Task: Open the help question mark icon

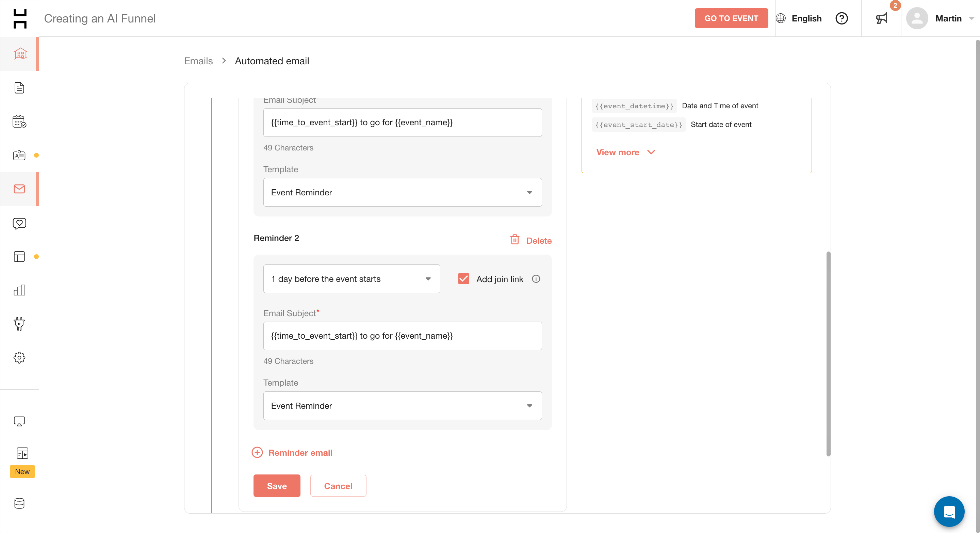Action: [842, 18]
